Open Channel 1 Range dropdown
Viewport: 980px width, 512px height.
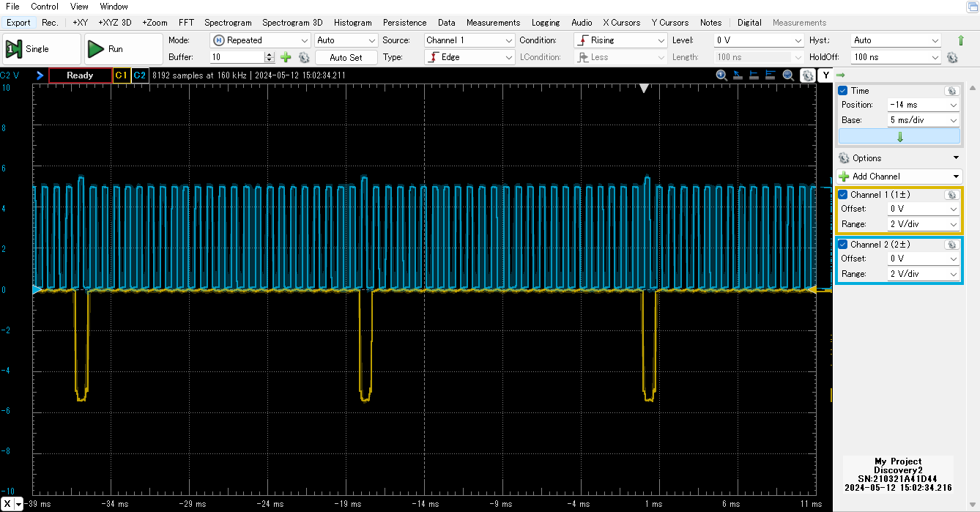coord(923,224)
